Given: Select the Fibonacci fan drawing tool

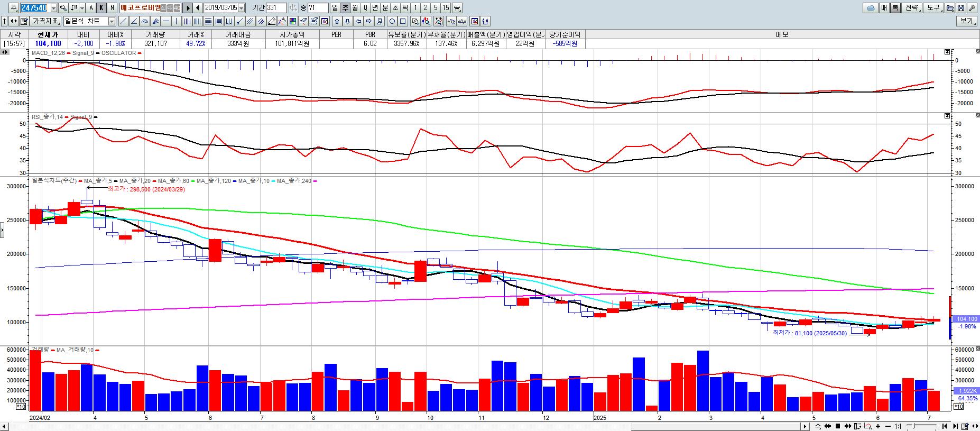Looking at the screenshot, I should point(155,21).
